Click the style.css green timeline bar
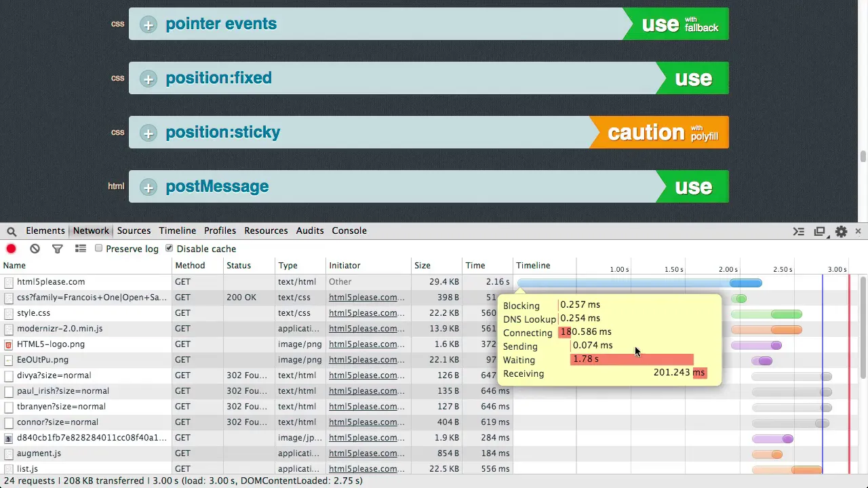 [766, 314]
